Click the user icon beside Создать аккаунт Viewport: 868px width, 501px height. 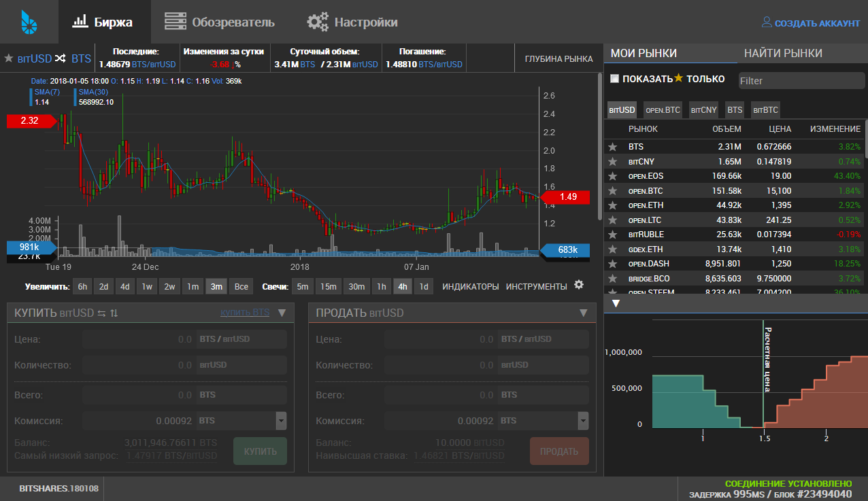coord(767,22)
